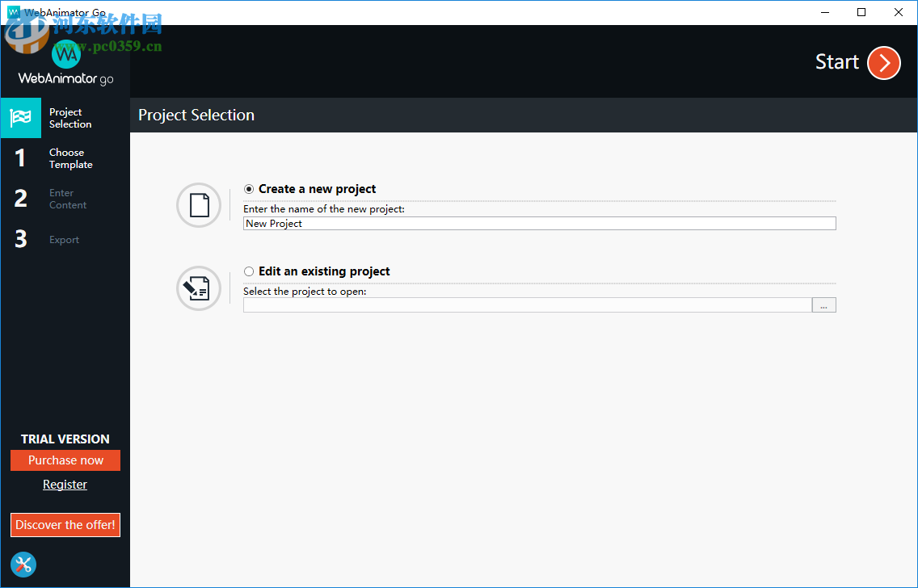Click the step 1 number icon
This screenshot has width=918, height=588.
[21, 158]
